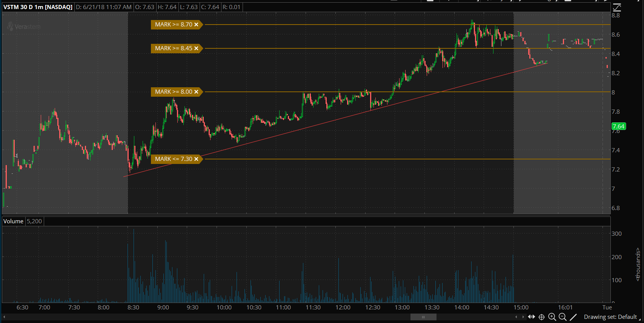
Task: Cancel the MARK <= 7.30 alert
Action: point(196,159)
